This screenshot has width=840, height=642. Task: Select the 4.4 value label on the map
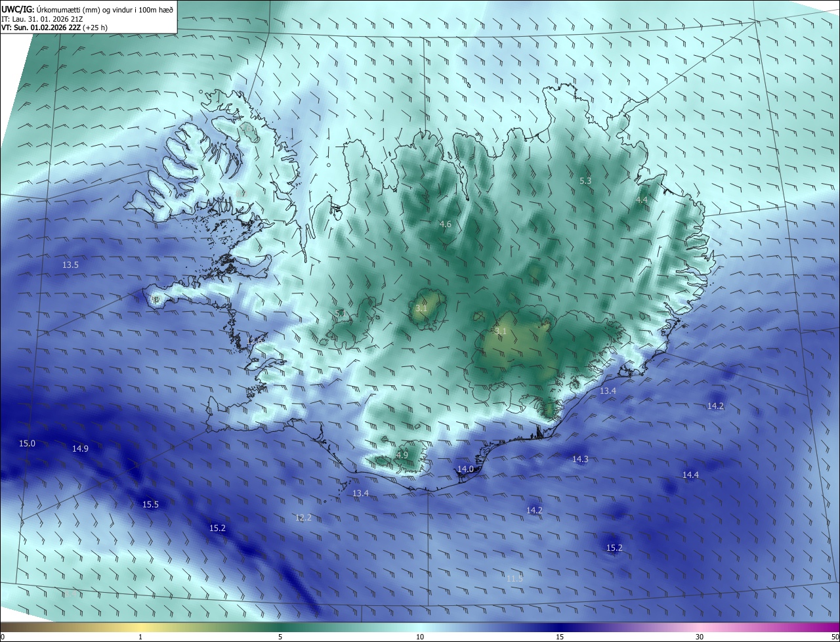(642, 200)
